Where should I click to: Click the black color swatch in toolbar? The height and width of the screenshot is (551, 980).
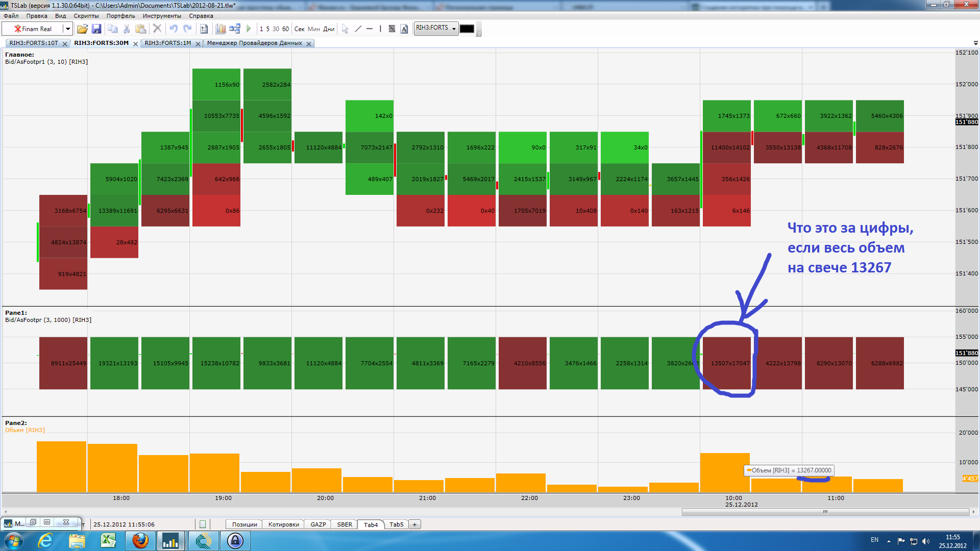click(467, 29)
